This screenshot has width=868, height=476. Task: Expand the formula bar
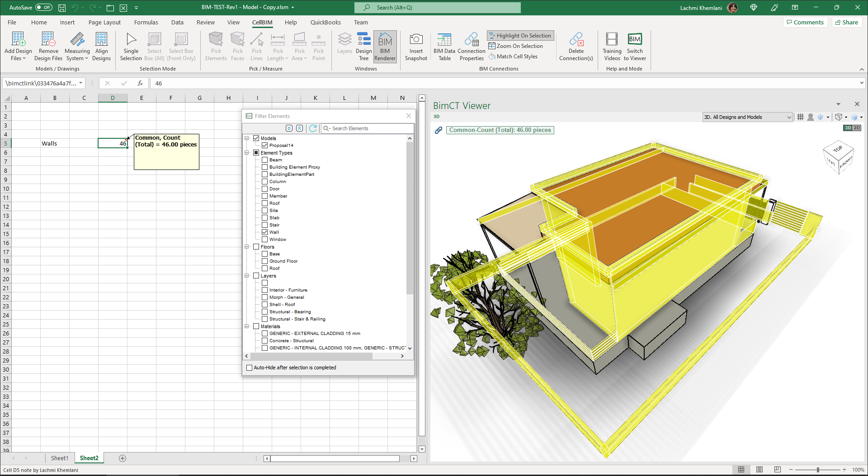pos(862,83)
